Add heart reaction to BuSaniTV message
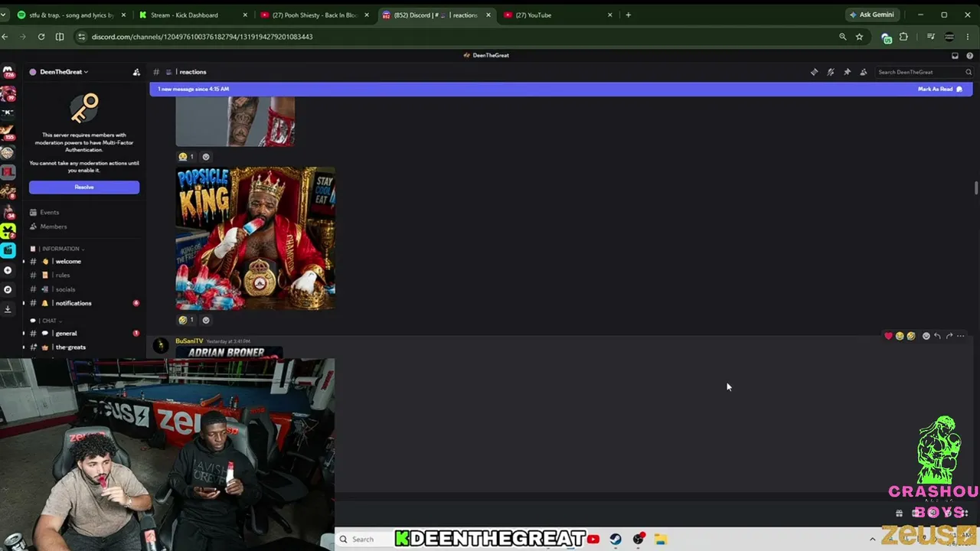The height and width of the screenshot is (551, 980). click(x=888, y=336)
